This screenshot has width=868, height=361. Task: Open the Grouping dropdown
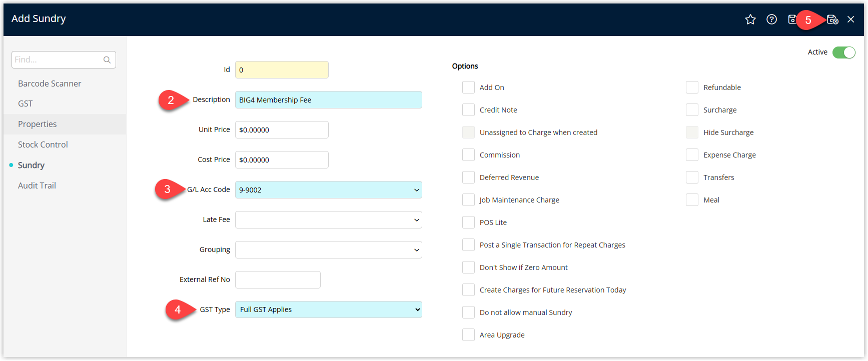point(328,250)
